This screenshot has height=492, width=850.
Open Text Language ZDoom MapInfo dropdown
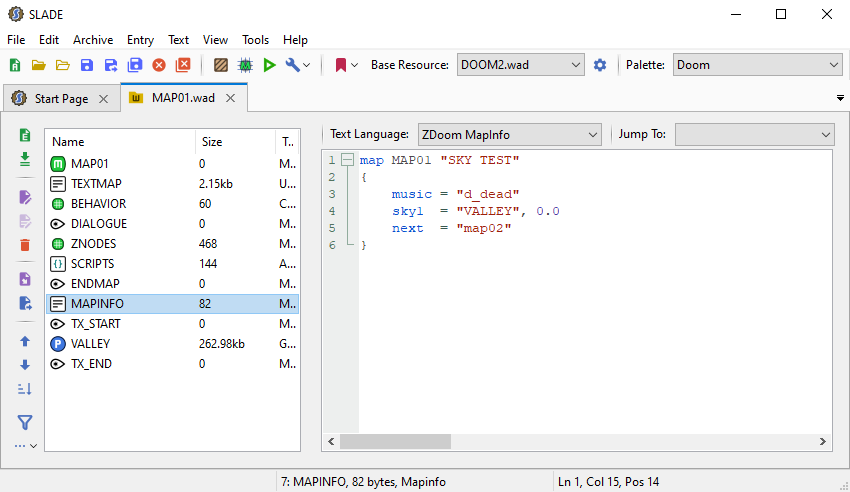[x=510, y=134]
